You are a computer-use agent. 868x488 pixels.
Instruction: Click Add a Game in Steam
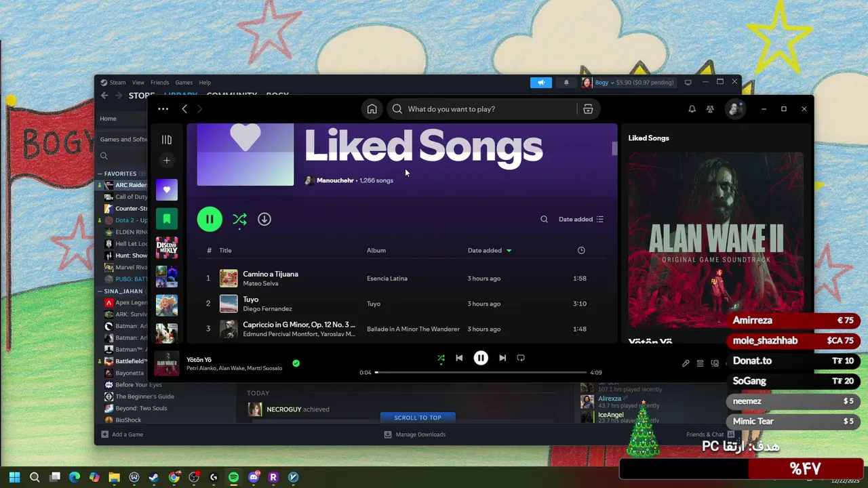click(x=122, y=434)
